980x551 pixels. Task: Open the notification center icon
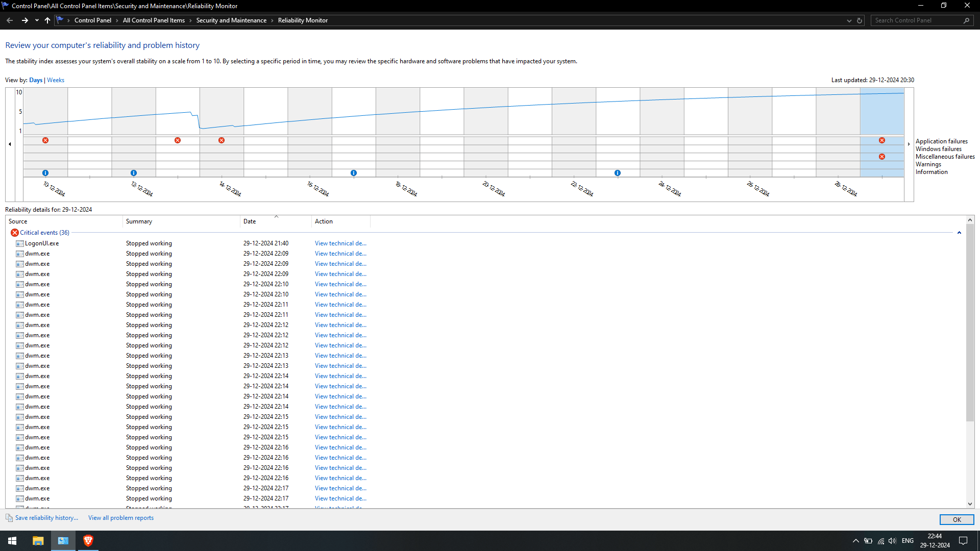coord(963,541)
